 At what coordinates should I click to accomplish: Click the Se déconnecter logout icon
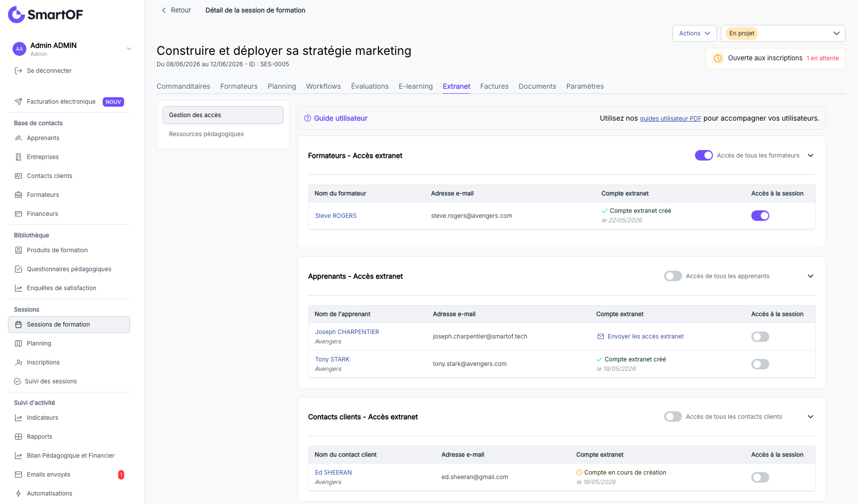[x=18, y=71]
